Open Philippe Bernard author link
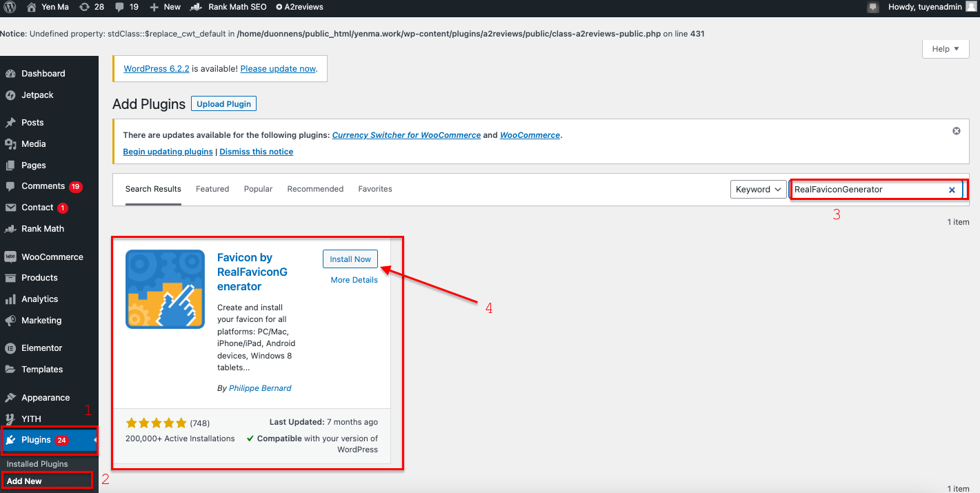 pos(260,388)
